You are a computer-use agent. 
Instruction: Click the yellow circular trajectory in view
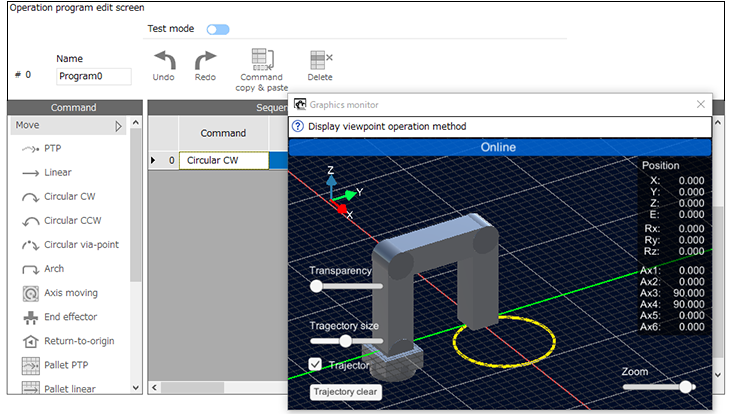coord(504,342)
